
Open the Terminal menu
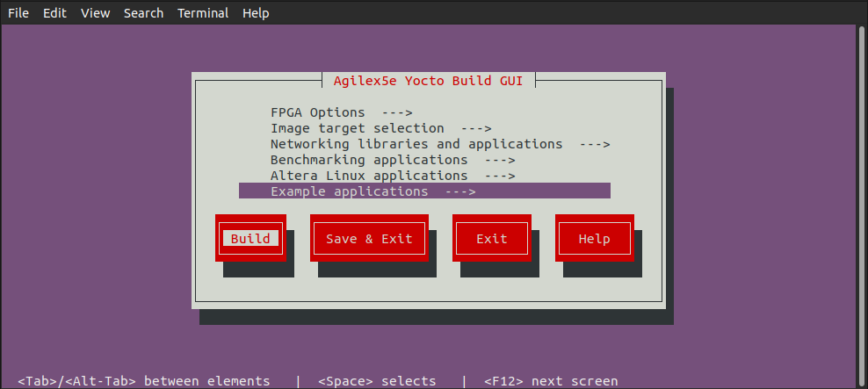tap(203, 12)
